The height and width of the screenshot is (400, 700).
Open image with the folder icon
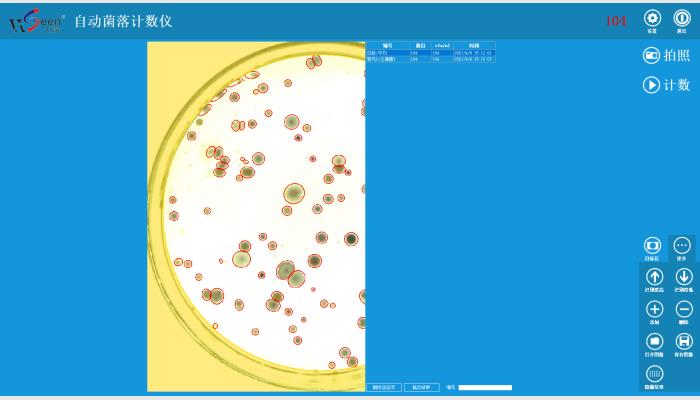click(x=655, y=342)
